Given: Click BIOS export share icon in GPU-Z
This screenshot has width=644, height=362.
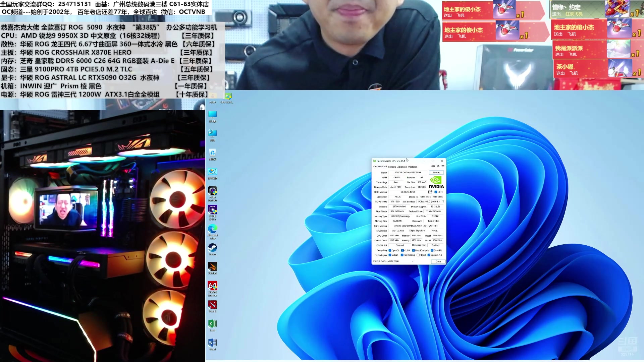Looking at the screenshot, I should (430, 192).
